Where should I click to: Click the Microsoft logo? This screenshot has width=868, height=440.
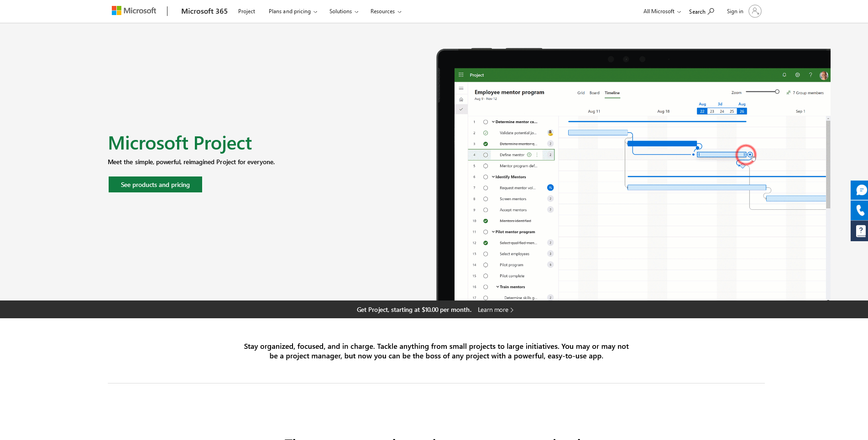coord(134,11)
